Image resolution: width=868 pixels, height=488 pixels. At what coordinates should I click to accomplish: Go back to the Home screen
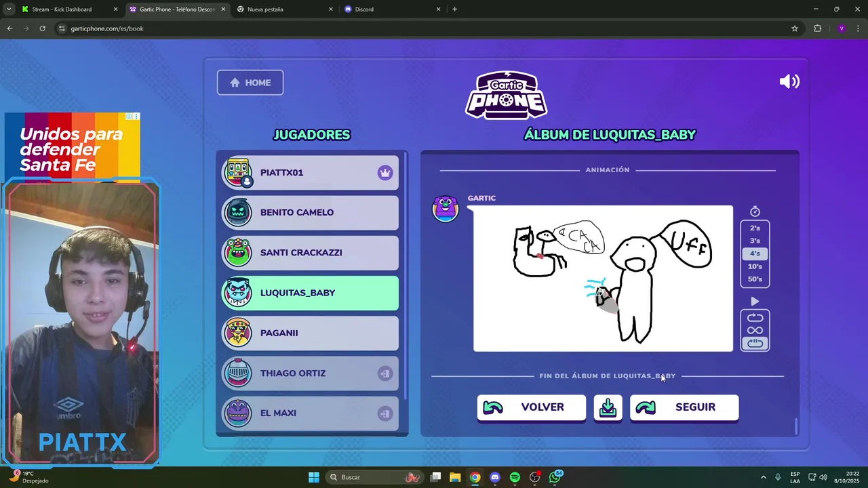pyautogui.click(x=250, y=83)
